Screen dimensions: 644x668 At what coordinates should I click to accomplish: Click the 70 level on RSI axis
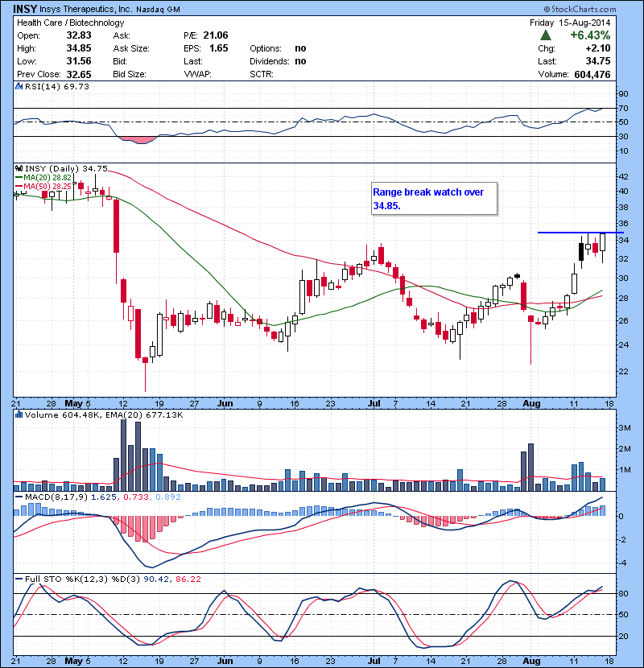(623, 108)
